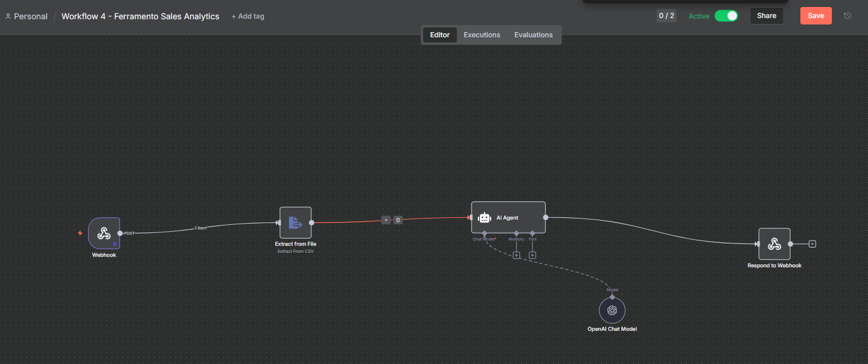Click the workflow history clock icon

848,16
